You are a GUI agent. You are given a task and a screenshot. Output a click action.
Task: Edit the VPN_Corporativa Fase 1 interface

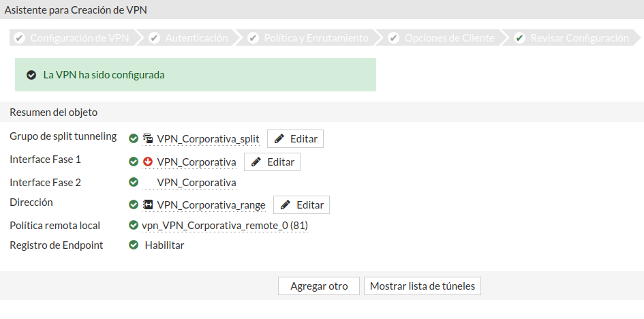coord(272,162)
